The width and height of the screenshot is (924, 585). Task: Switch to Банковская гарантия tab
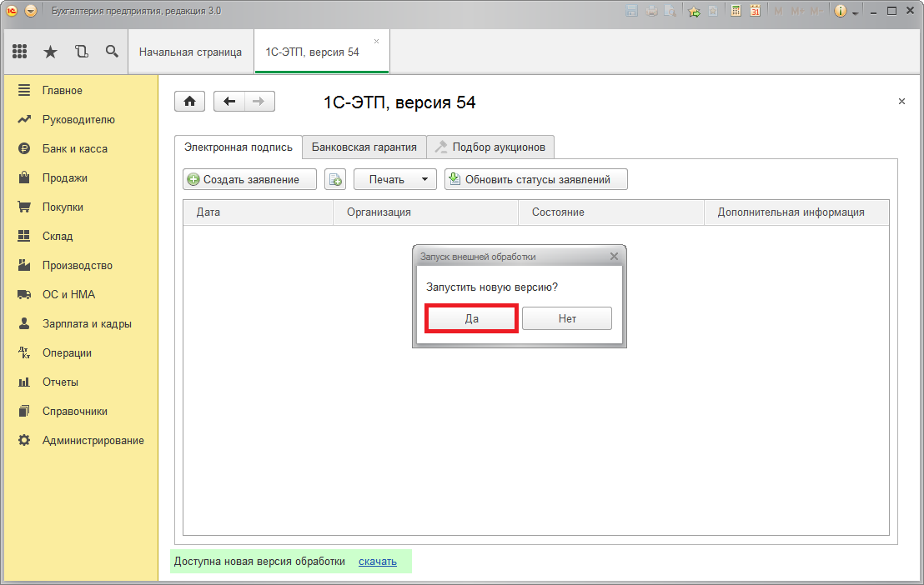coord(364,147)
